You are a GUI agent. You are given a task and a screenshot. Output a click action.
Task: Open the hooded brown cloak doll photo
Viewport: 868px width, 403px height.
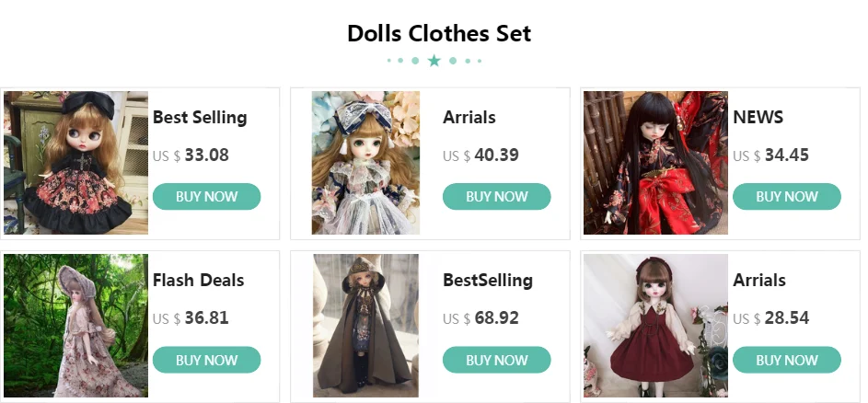pos(366,326)
